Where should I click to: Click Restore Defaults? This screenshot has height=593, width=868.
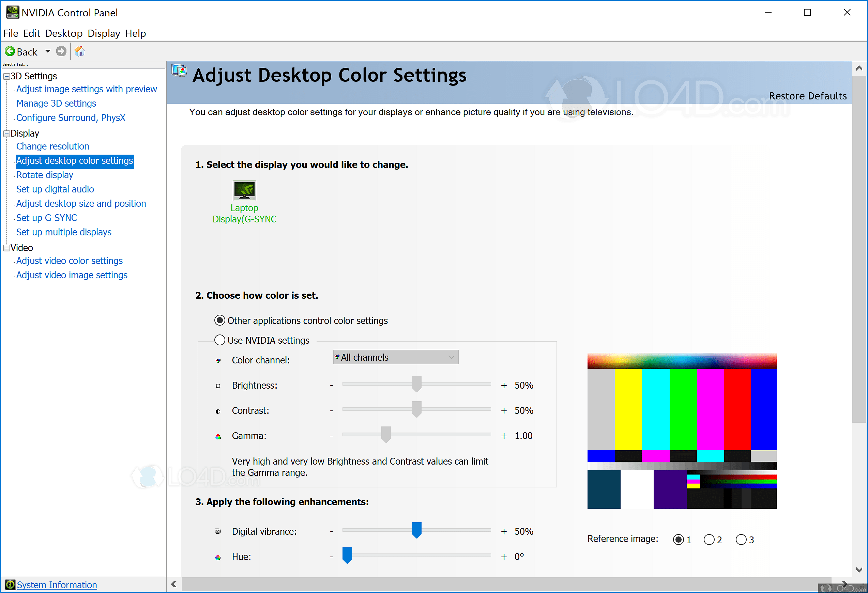[x=808, y=96]
